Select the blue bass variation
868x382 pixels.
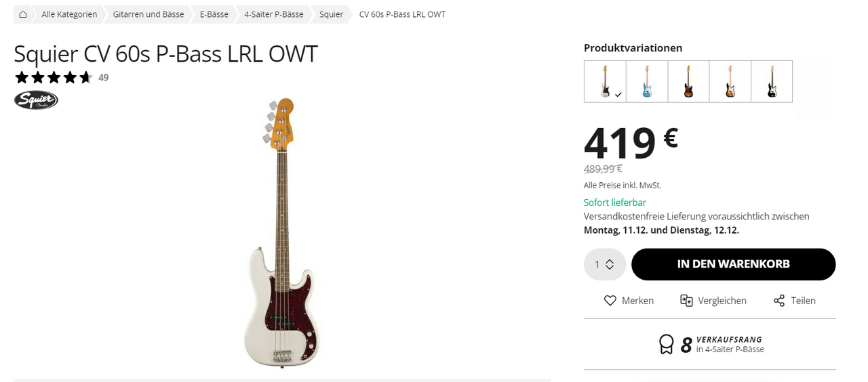pyautogui.click(x=647, y=82)
